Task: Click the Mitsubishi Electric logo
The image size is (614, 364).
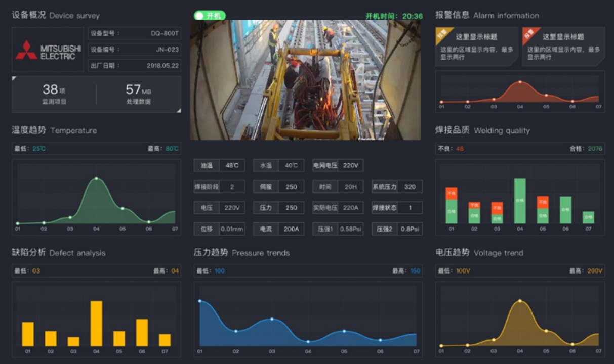Action: pos(48,50)
